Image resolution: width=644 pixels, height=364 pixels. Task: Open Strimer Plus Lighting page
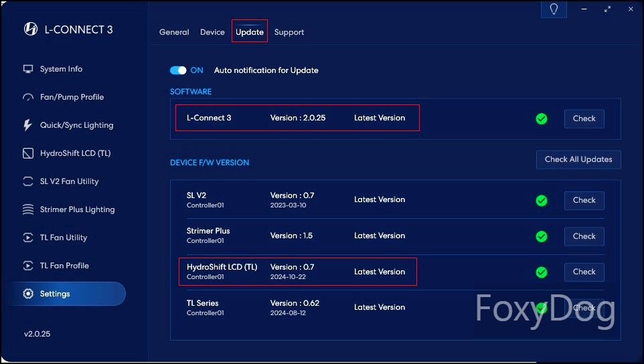[77, 209]
